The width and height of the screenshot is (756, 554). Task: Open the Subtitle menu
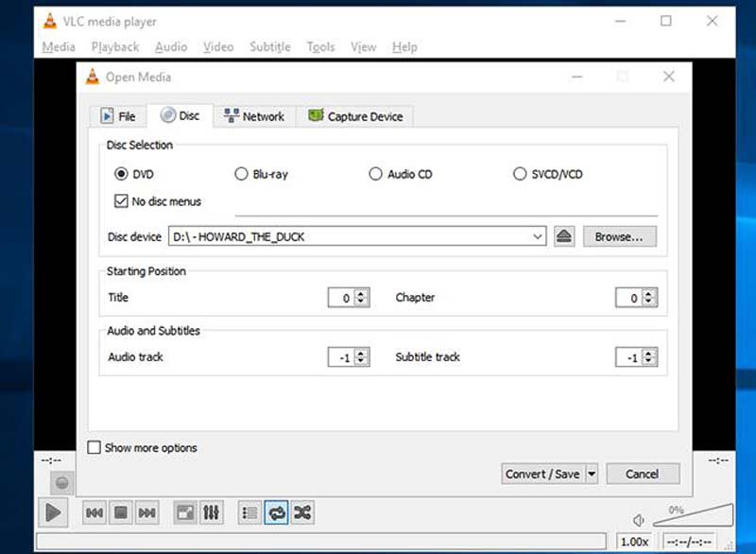[270, 46]
